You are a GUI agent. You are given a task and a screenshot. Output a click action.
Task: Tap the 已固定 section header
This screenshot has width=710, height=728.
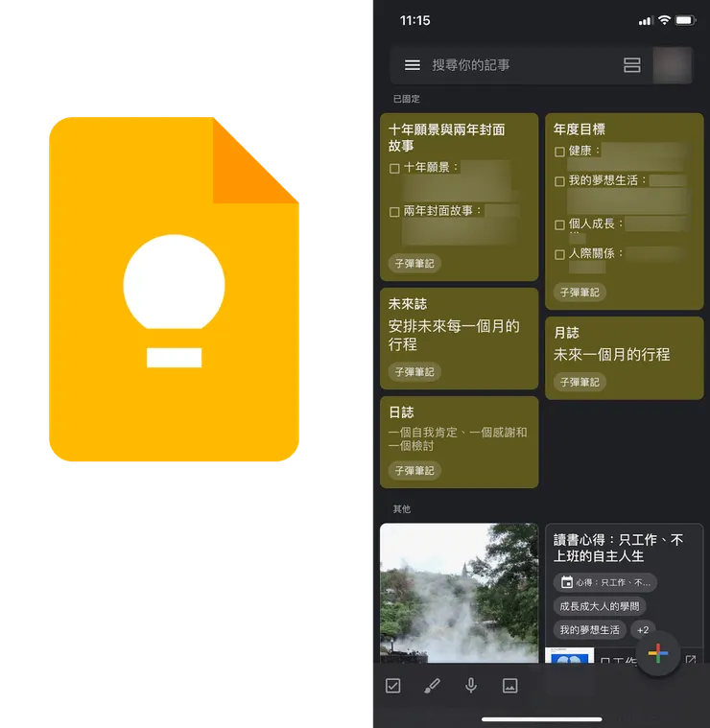click(x=406, y=99)
